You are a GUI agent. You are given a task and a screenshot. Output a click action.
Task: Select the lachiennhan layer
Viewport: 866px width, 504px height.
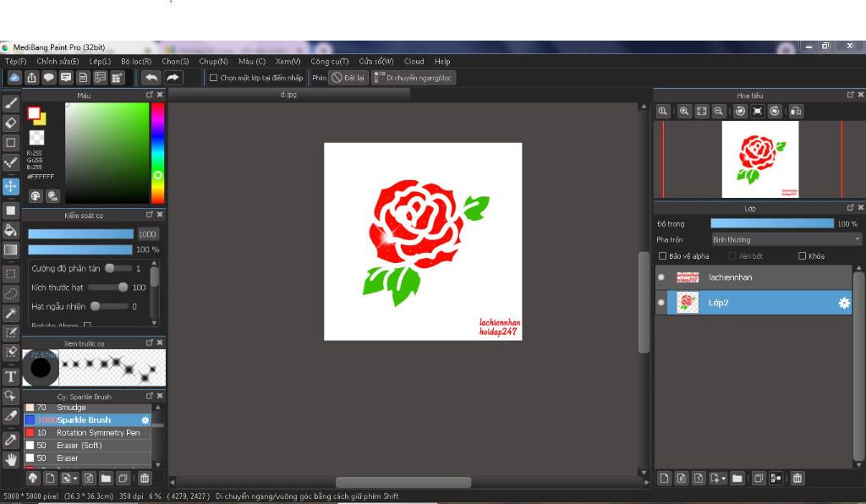click(754, 277)
